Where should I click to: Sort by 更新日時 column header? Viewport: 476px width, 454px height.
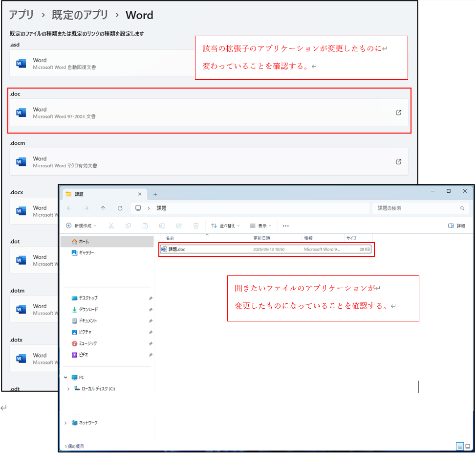point(276,238)
